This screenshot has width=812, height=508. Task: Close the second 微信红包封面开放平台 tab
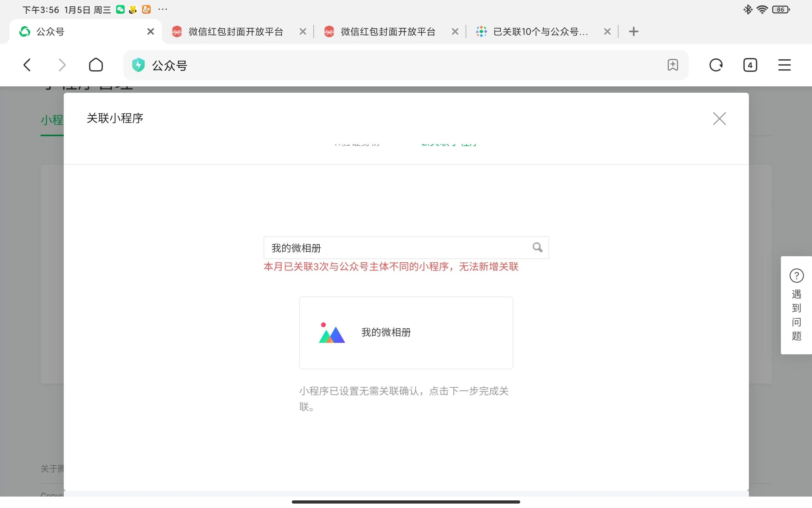[x=455, y=31]
